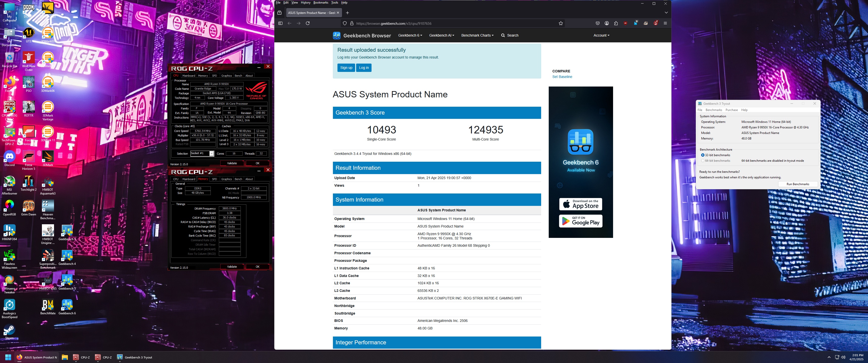
Task: Reload the Geekbench page in browser
Action: click(x=308, y=23)
